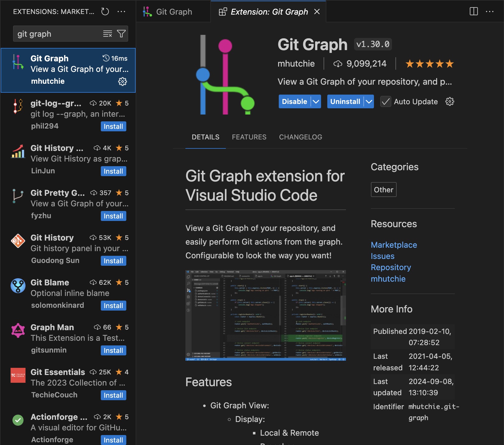This screenshot has width=504, height=445.
Task: Click the Git Blame extension icon
Action: coord(18,286)
